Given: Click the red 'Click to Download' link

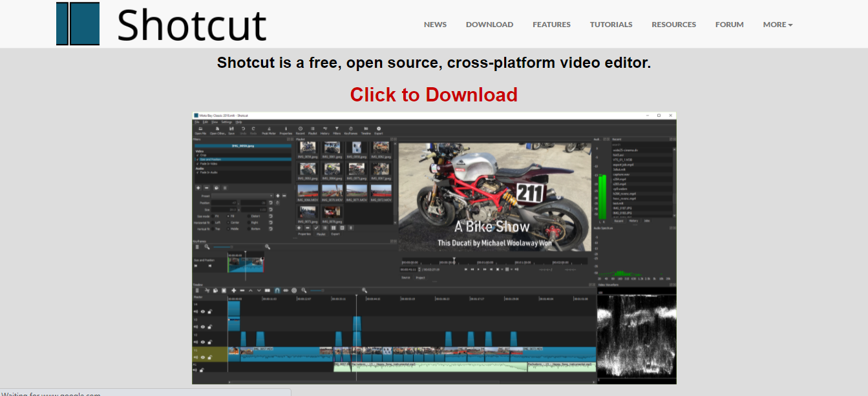Looking at the screenshot, I should click(x=434, y=95).
